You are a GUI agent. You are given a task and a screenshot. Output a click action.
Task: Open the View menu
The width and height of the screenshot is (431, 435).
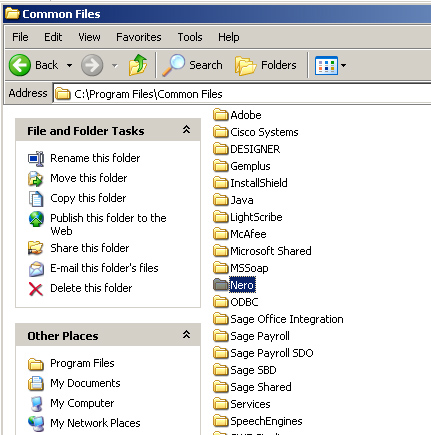89,37
